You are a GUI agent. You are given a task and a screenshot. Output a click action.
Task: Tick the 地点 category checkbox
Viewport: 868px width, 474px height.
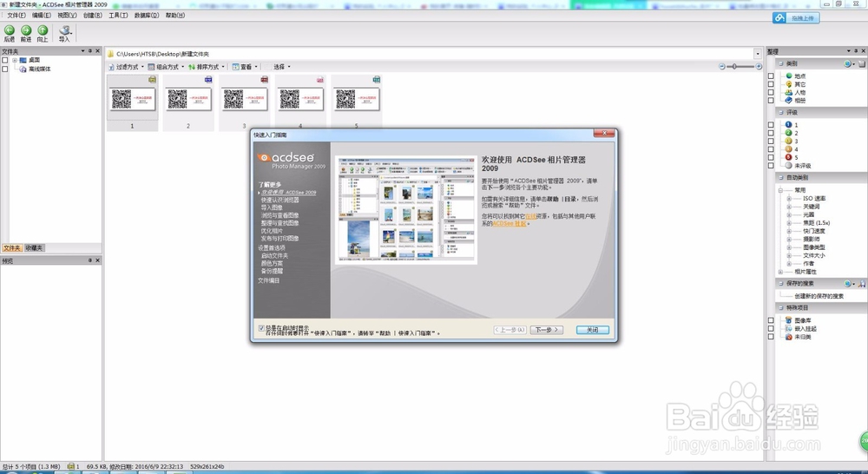click(771, 76)
